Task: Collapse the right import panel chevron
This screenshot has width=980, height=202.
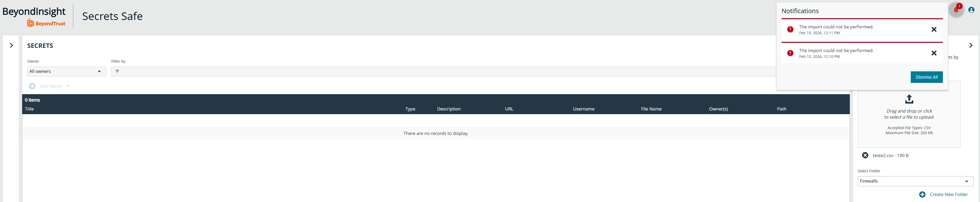Action: (971, 46)
